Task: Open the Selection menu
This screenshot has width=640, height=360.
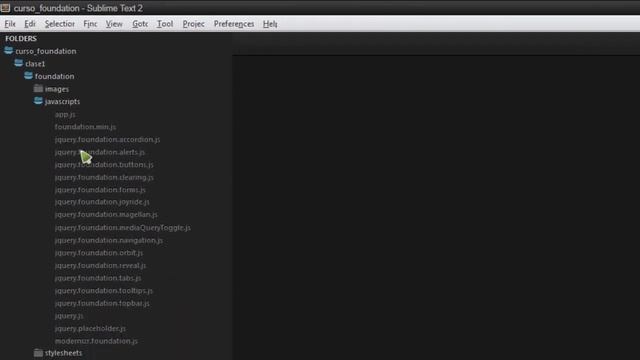Action: point(60,24)
